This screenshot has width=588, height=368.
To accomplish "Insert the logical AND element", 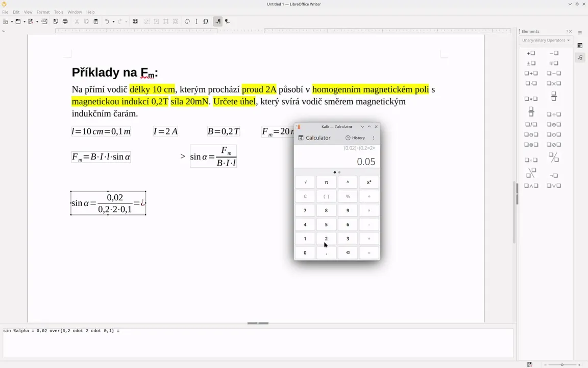I will click(x=531, y=186).
